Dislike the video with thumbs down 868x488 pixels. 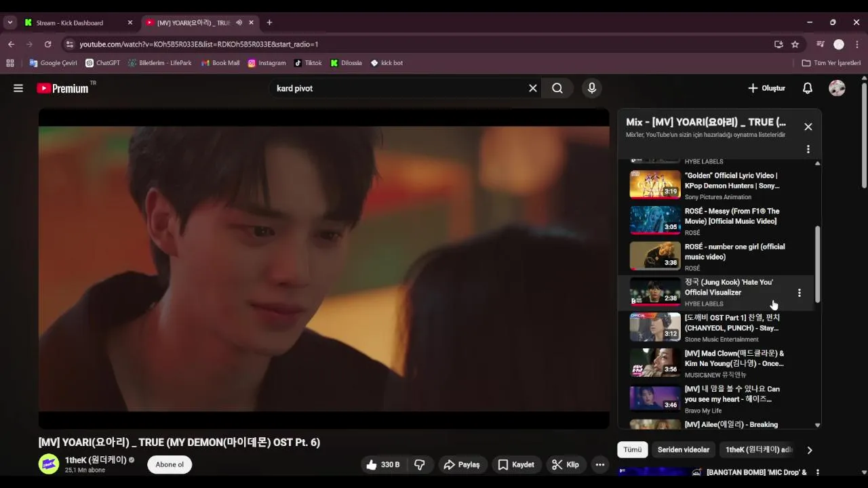coord(420,464)
